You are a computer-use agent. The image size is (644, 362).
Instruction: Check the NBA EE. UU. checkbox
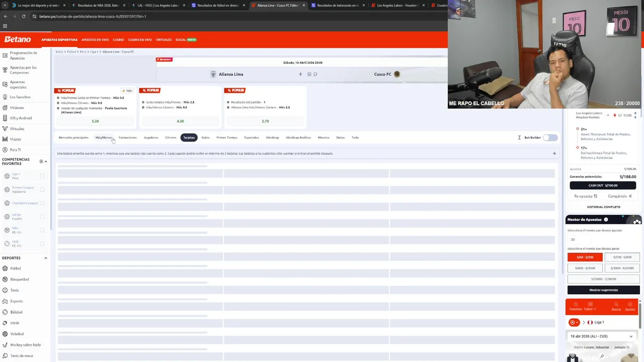[x=42, y=230]
